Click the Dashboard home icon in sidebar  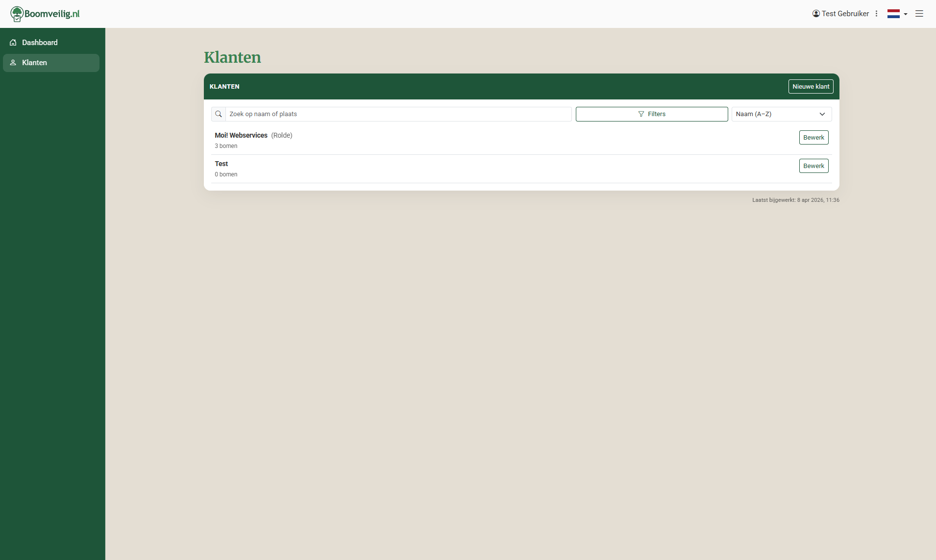13,43
